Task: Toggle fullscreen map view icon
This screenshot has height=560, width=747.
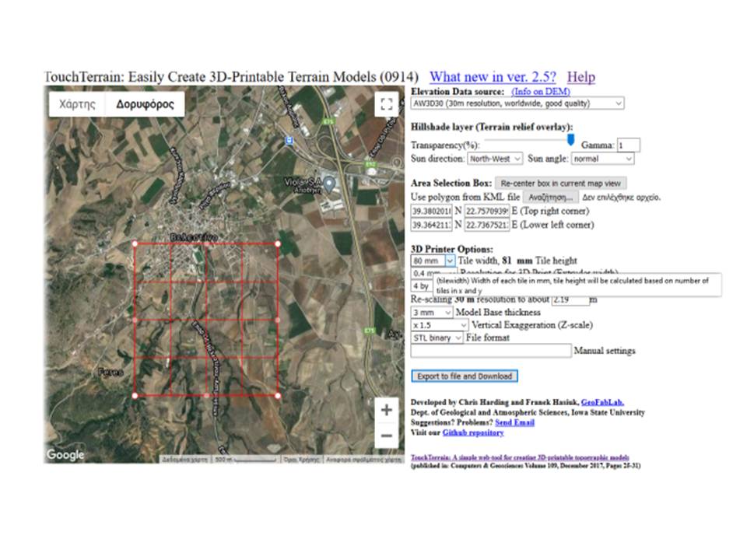Action: pos(387,104)
